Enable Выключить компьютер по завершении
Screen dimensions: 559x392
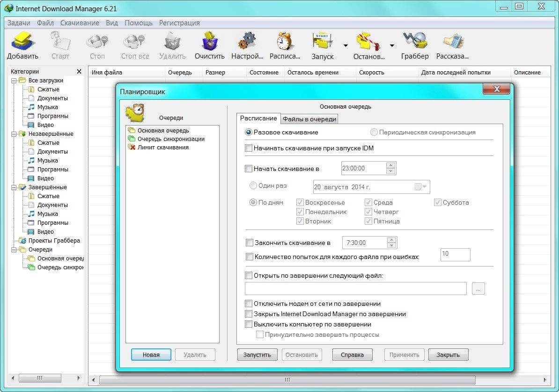coord(249,325)
